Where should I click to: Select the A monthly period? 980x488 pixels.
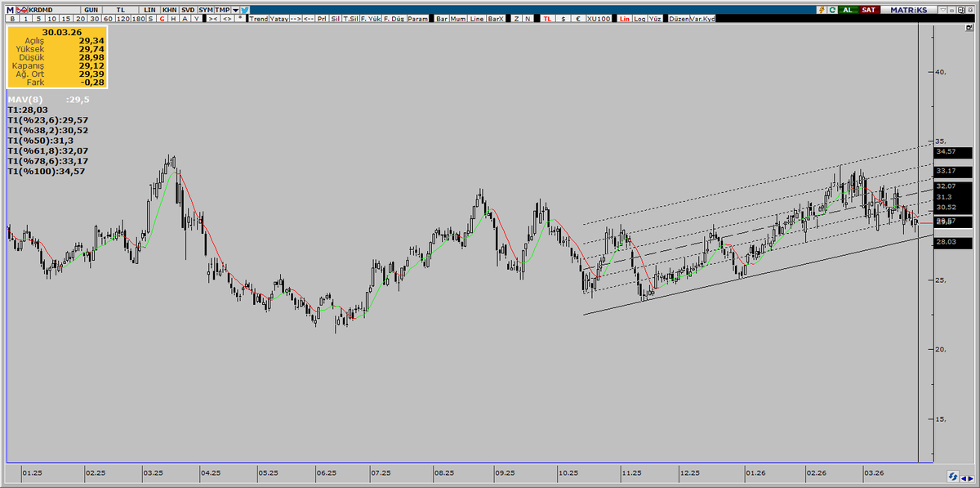click(185, 19)
